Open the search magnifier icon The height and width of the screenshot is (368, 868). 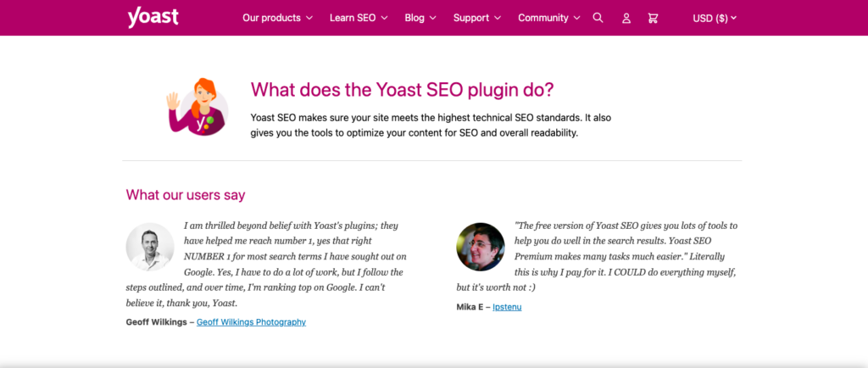point(598,18)
